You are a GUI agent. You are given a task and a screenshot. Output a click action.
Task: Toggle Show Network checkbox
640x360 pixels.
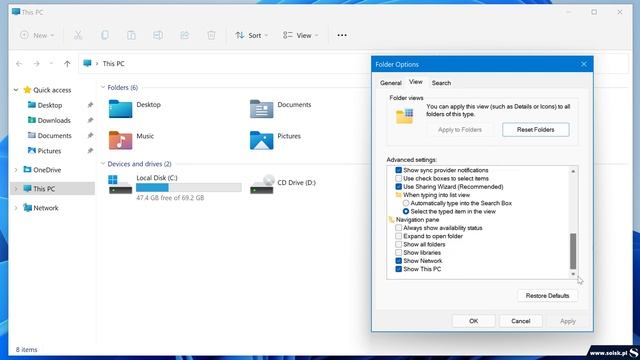coord(398,261)
